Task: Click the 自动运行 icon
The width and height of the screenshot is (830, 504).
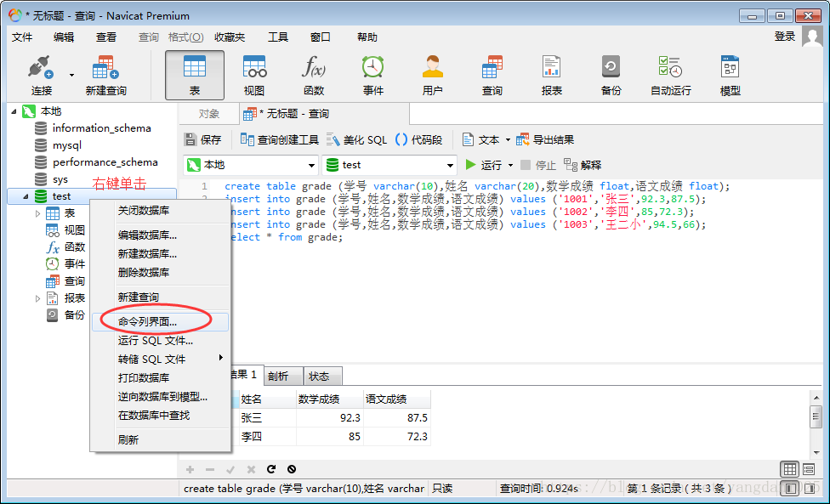Action: (x=668, y=72)
